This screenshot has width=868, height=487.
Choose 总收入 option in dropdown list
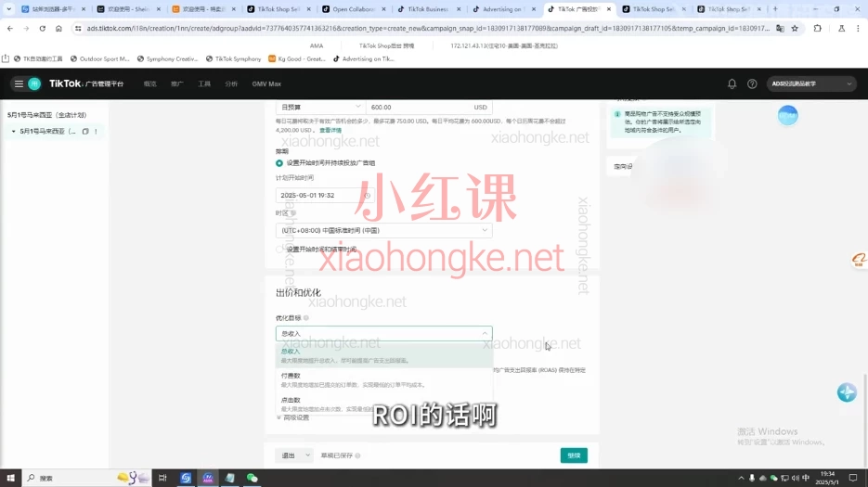pyautogui.click(x=383, y=355)
